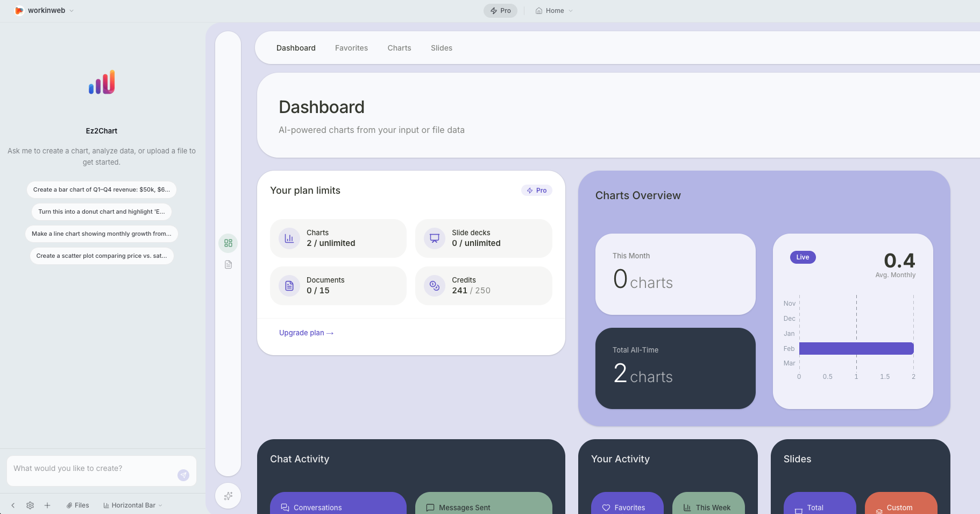Toggle the Live badge on the chart card
This screenshot has width=980, height=514.
802,257
